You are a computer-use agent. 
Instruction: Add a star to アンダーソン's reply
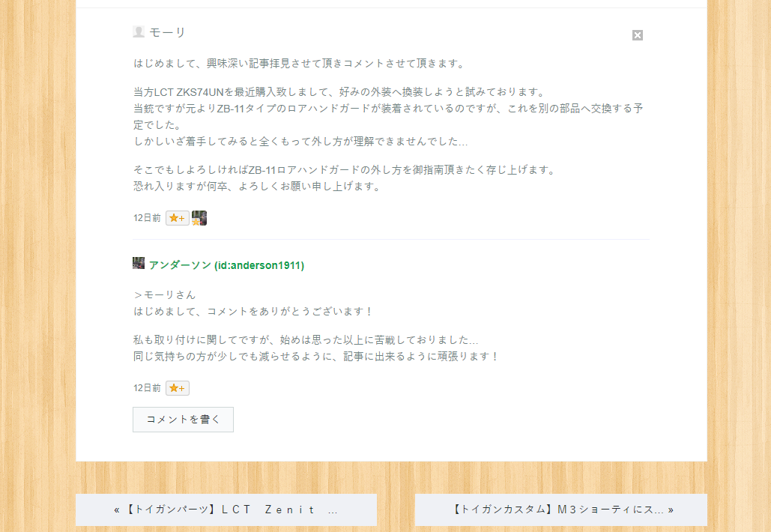click(178, 388)
